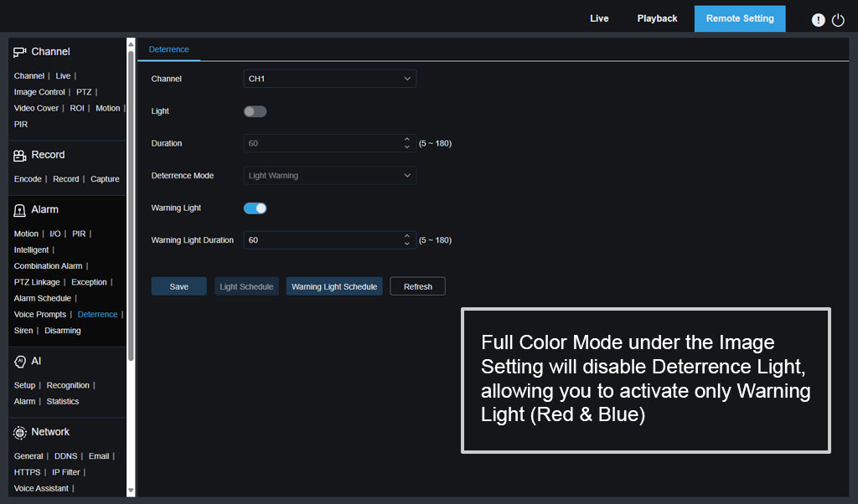
Task: Click the power logout icon
Action: tap(838, 20)
